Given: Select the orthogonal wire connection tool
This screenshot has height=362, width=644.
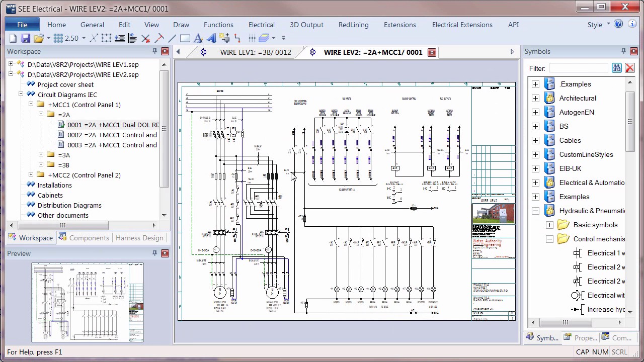Looking at the screenshot, I should coord(238,38).
